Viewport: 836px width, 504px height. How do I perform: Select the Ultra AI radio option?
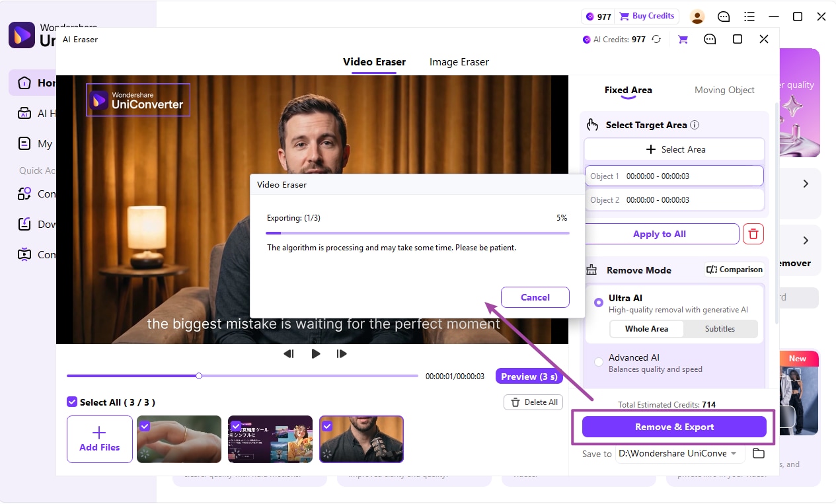coord(599,303)
